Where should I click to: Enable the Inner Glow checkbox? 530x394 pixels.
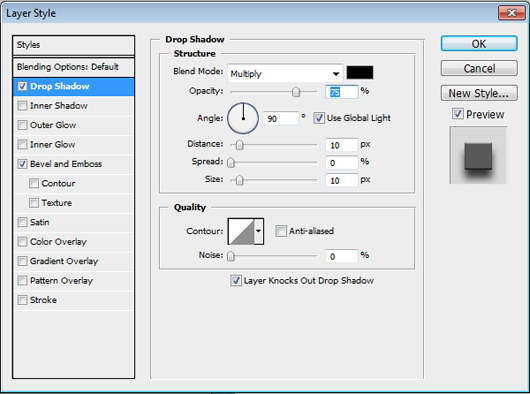coord(22,145)
